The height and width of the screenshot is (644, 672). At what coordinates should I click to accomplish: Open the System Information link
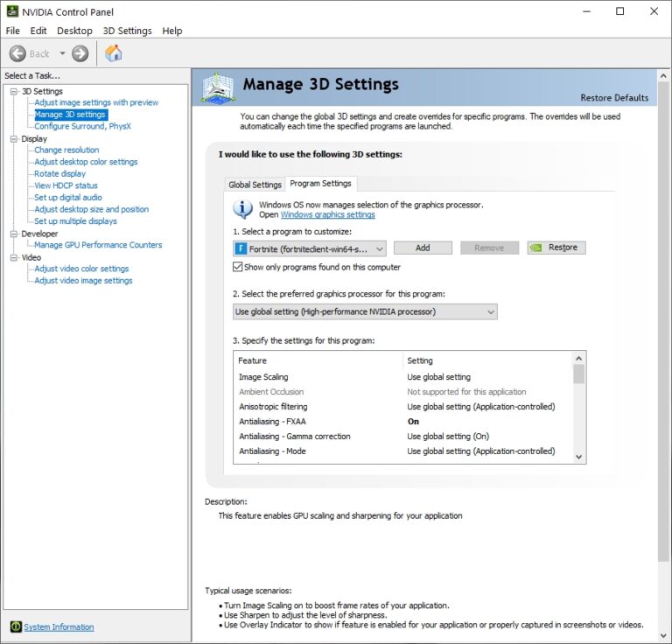[59, 626]
